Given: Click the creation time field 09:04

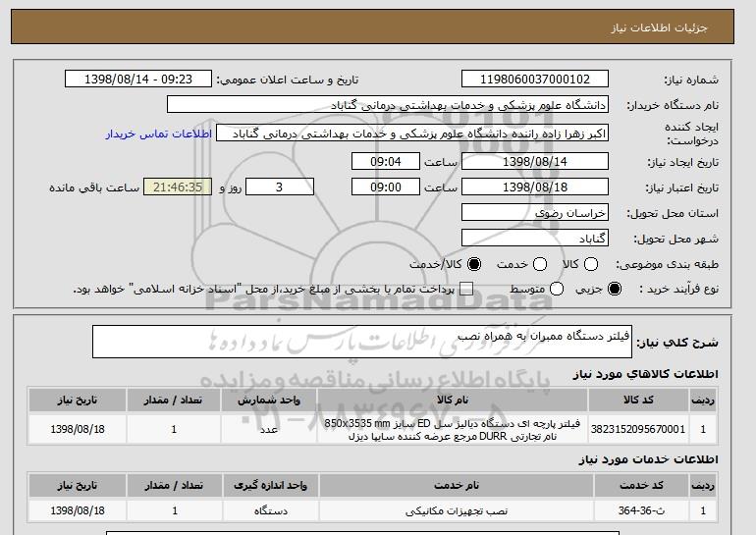Looking at the screenshot, I should click(386, 161).
